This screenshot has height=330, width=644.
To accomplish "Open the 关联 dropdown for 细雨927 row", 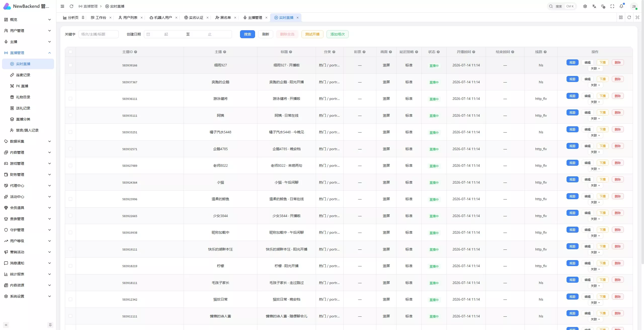I will click(x=595, y=68).
